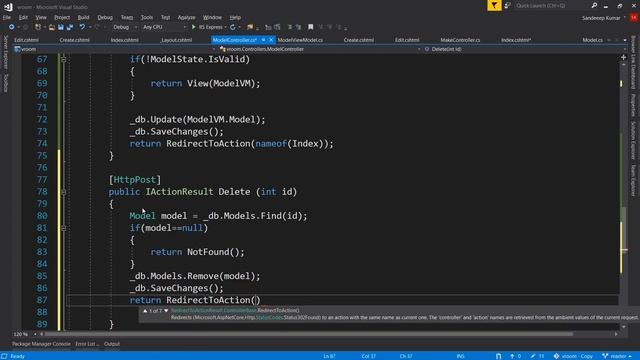Collapse the code block at line 67
The height and width of the screenshot is (360, 640).
pyautogui.click(x=64, y=59)
